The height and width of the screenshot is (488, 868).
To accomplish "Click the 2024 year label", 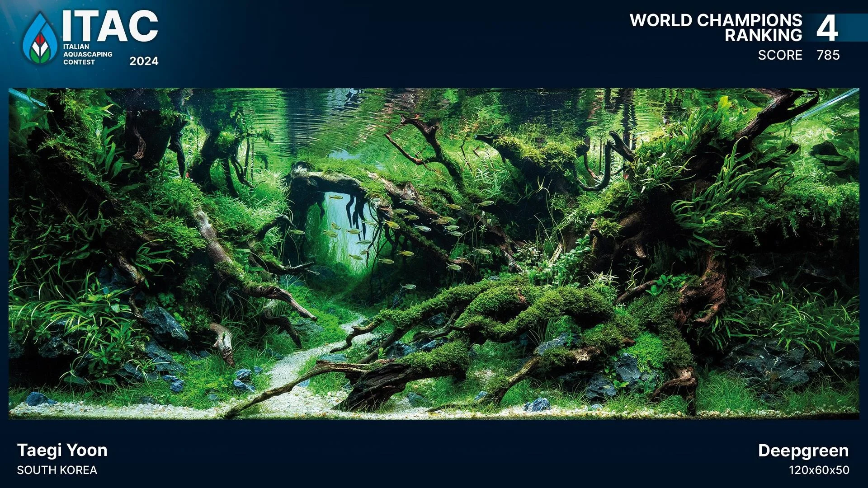I will click(x=144, y=61).
